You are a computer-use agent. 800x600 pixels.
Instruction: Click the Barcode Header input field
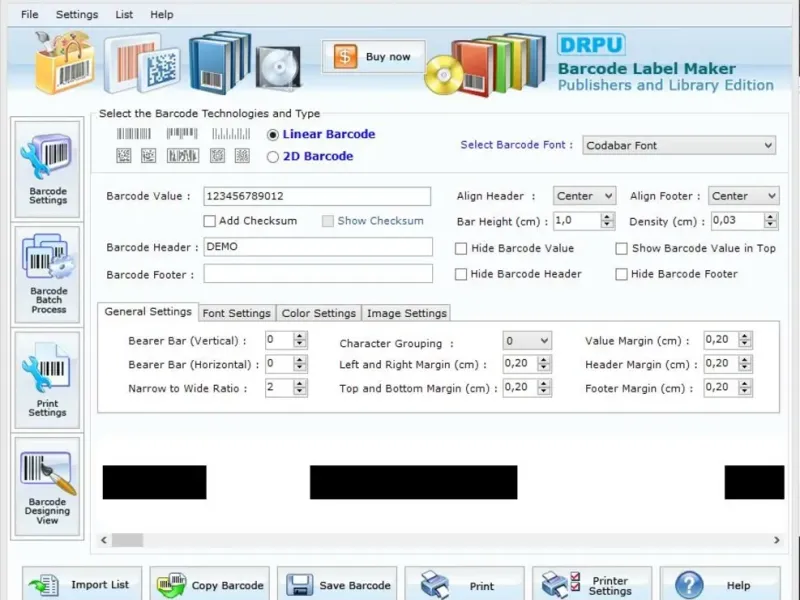[x=318, y=247]
